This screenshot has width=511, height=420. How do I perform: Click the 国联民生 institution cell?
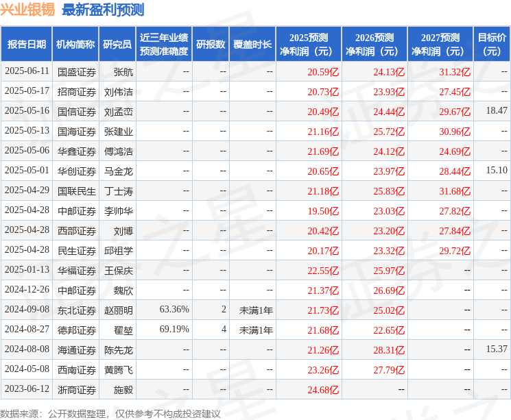pos(77,191)
